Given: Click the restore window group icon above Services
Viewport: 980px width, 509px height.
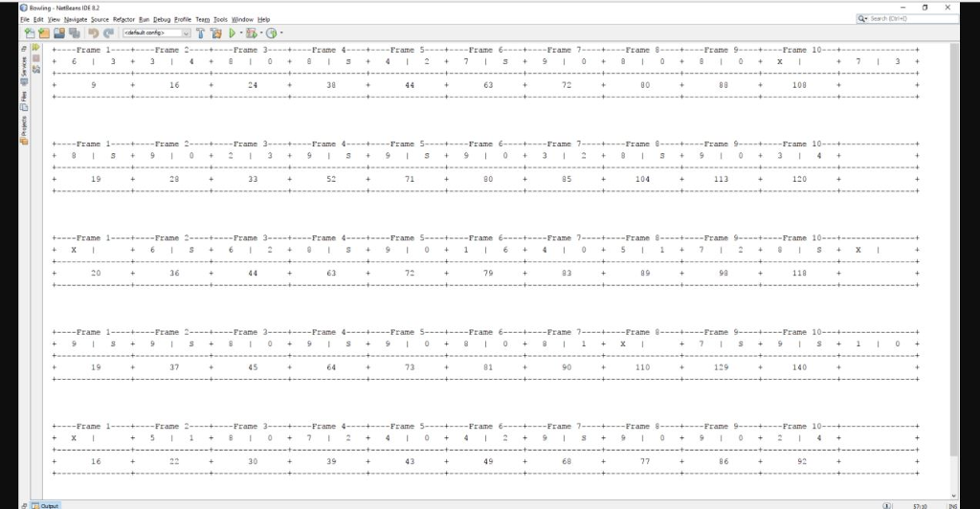Looking at the screenshot, I should click(x=24, y=49).
